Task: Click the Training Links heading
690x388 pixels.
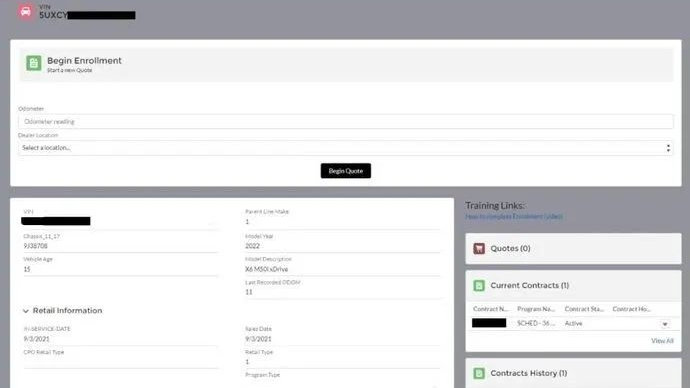Action: [x=495, y=205]
